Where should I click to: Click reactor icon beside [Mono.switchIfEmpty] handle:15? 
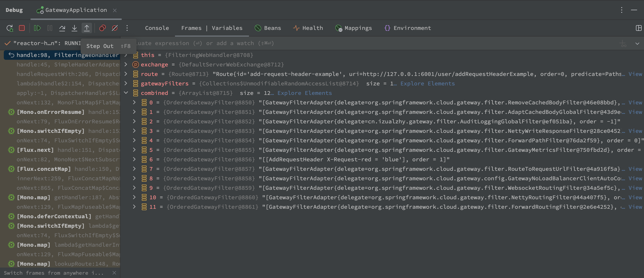click(x=11, y=131)
